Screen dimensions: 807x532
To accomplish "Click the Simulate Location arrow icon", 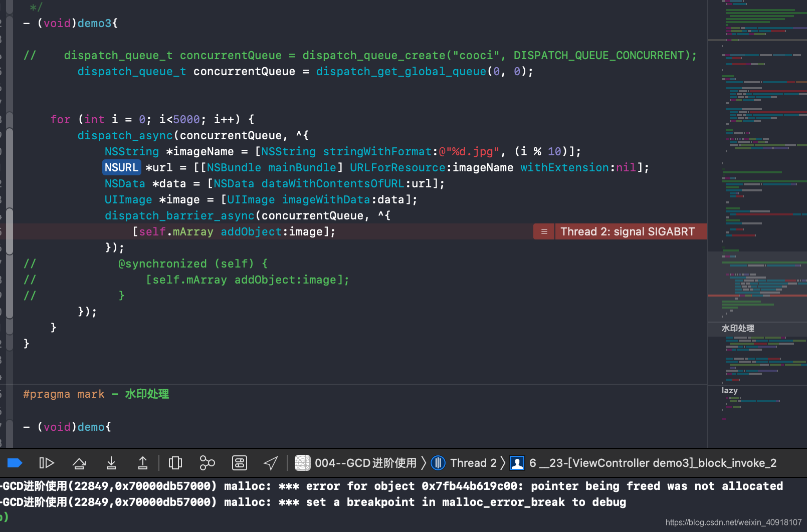I will pyautogui.click(x=271, y=463).
